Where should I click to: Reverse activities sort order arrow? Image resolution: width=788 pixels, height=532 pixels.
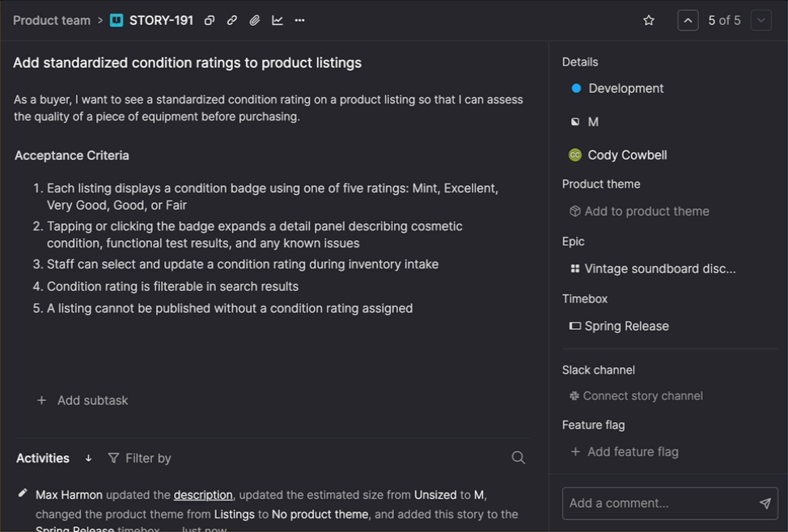88,458
